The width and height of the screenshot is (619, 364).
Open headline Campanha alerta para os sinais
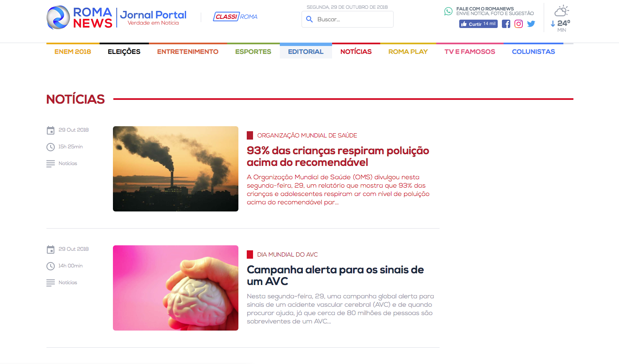tap(335, 275)
